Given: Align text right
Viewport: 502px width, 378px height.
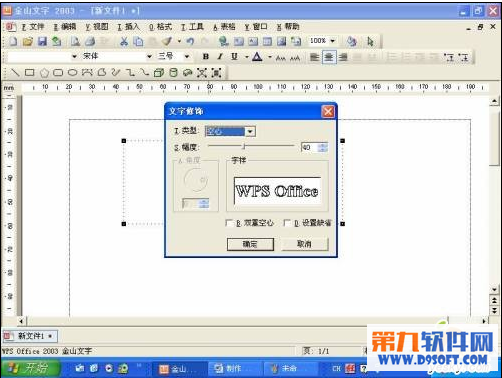Looking at the screenshot, I should [343, 57].
